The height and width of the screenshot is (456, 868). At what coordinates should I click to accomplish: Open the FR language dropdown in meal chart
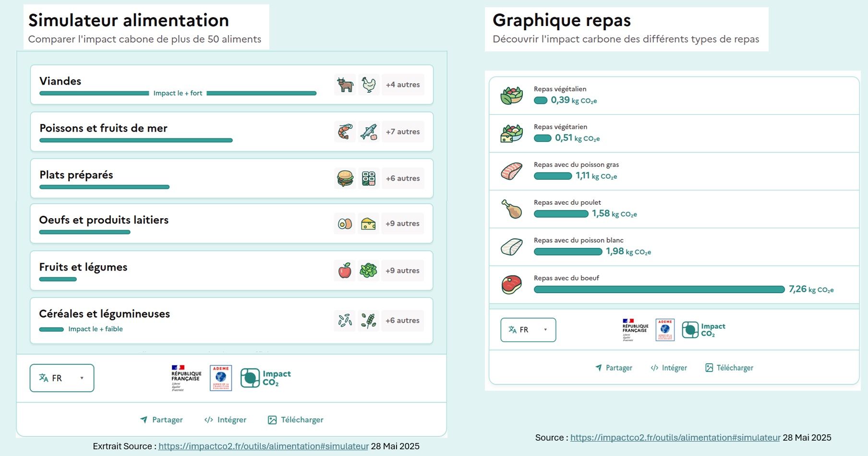(528, 330)
